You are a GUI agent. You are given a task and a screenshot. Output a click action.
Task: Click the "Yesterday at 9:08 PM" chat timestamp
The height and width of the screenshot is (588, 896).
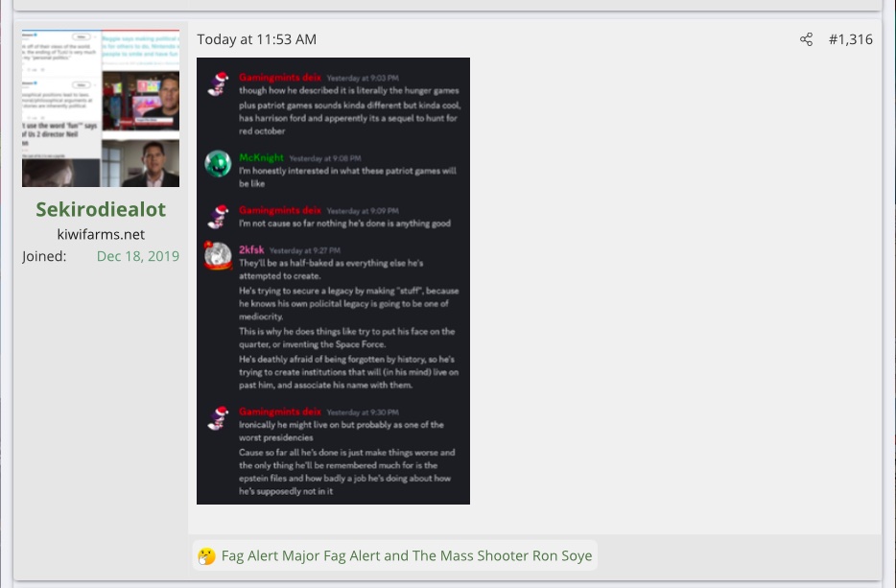324,157
